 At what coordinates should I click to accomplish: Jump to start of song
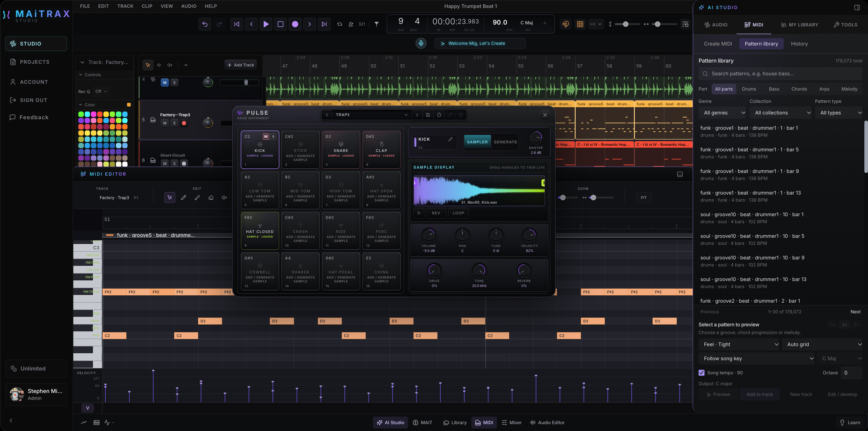pos(237,24)
